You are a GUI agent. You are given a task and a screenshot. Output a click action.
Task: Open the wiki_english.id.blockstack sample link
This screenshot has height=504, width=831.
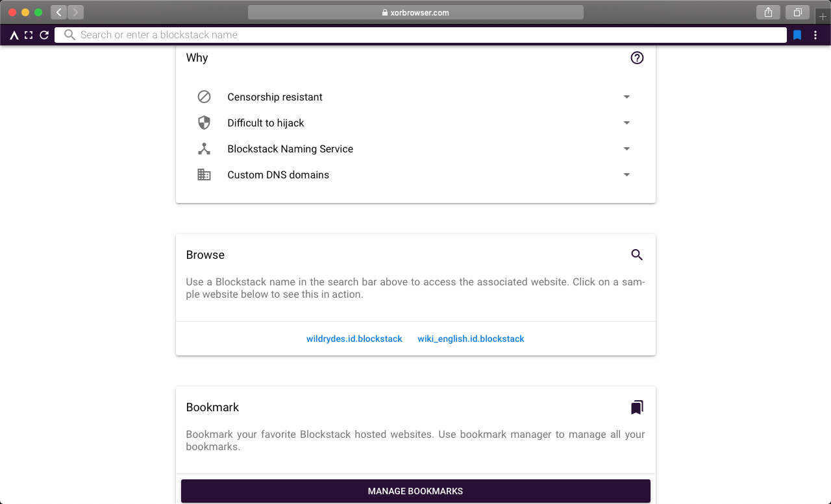pos(471,339)
